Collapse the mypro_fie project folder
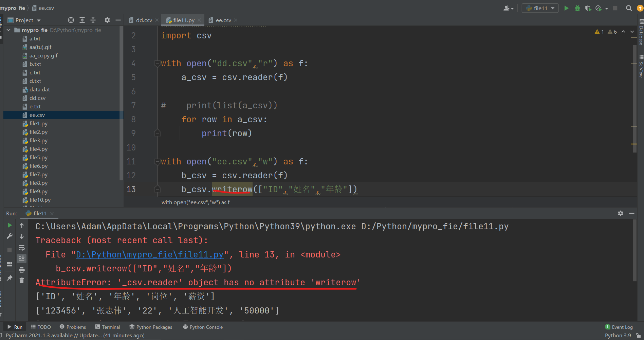 click(x=8, y=30)
